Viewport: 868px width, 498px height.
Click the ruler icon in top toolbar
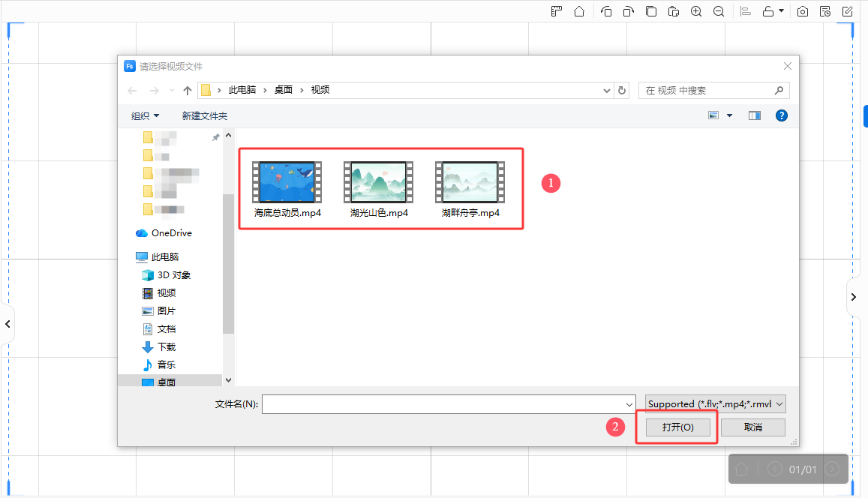pyautogui.click(x=557, y=11)
